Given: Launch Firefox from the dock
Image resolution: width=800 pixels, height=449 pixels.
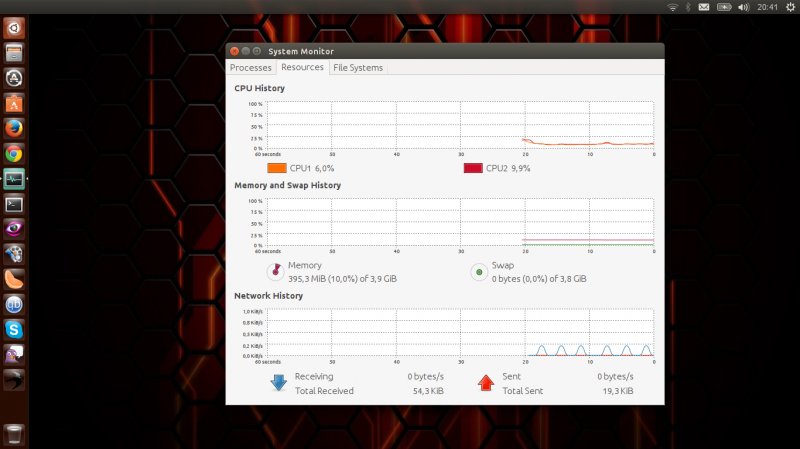Looking at the screenshot, I should (14, 128).
